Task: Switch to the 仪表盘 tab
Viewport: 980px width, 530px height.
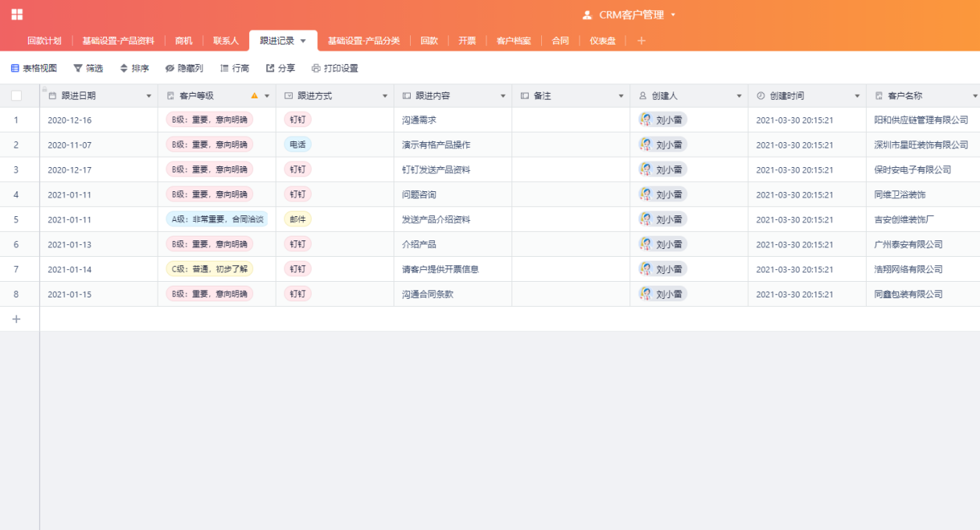Action: point(602,41)
